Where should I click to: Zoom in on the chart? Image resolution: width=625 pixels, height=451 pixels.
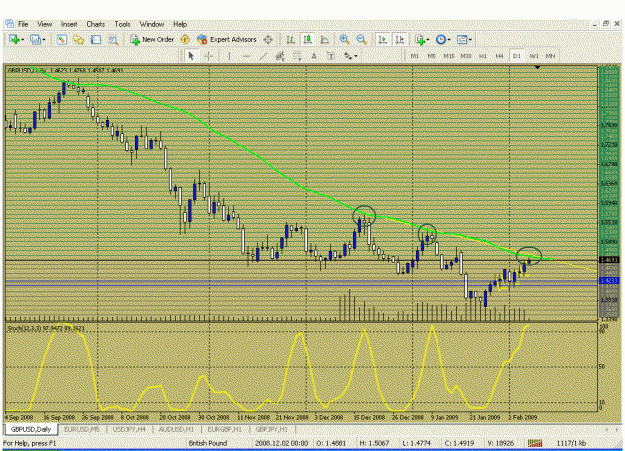click(x=344, y=39)
